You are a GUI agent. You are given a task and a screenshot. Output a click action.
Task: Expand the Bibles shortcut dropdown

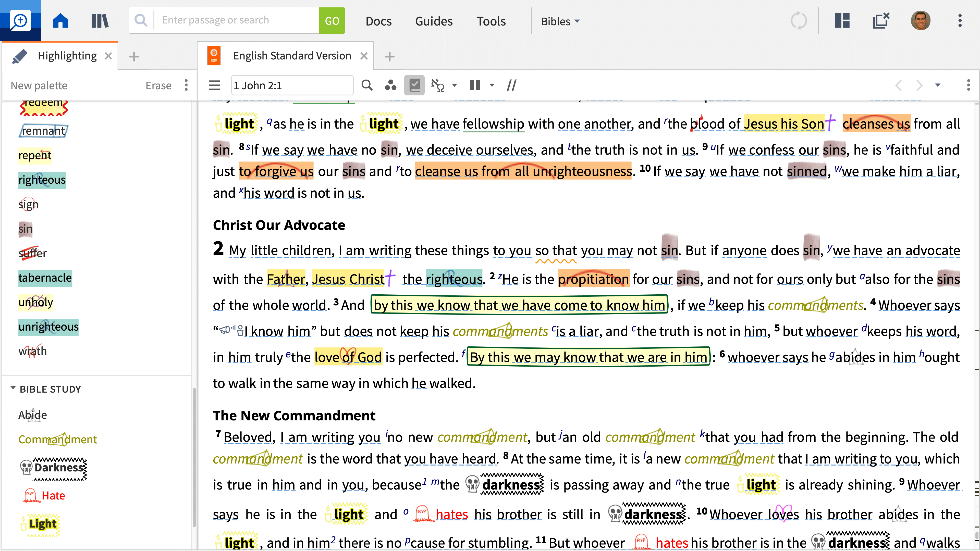[x=560, y=21]
